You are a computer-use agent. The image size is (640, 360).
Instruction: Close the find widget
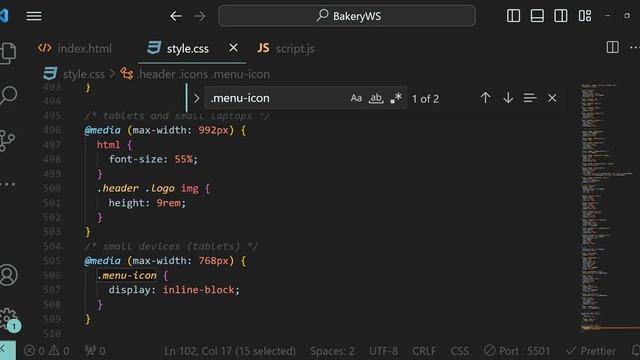552,98
